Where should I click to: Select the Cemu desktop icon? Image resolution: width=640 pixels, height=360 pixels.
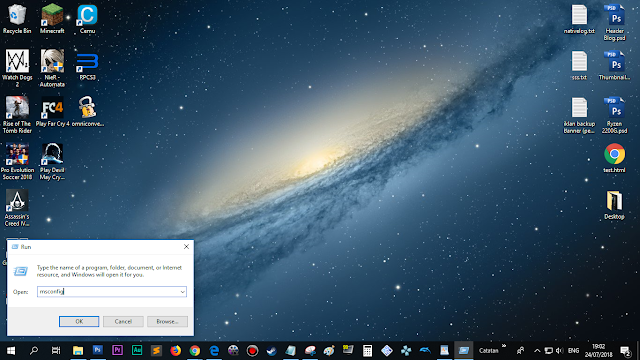pyautogui.click(x=87, y=19)
